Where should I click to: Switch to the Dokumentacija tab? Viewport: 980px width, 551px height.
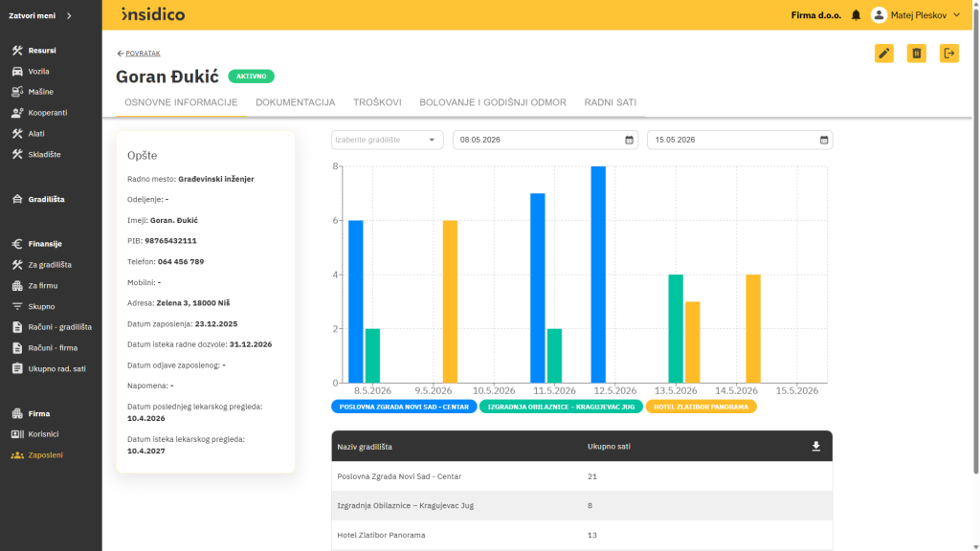295,102
